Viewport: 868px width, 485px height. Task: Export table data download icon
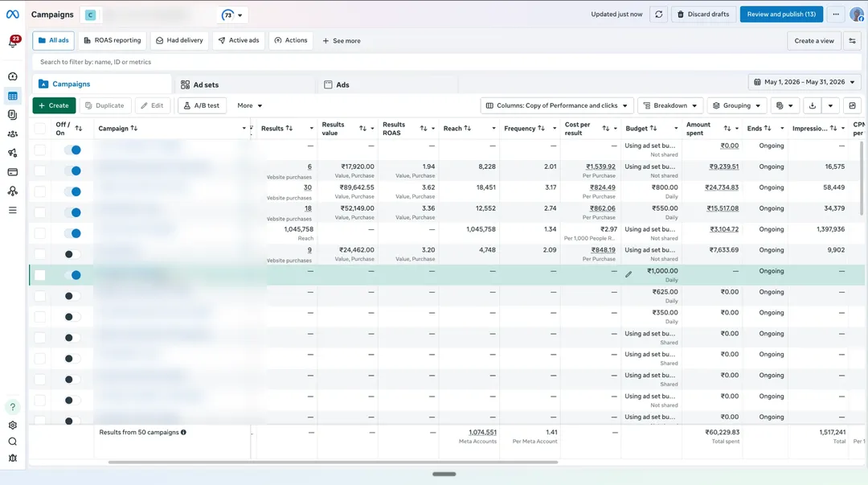(x=812, y=105)
